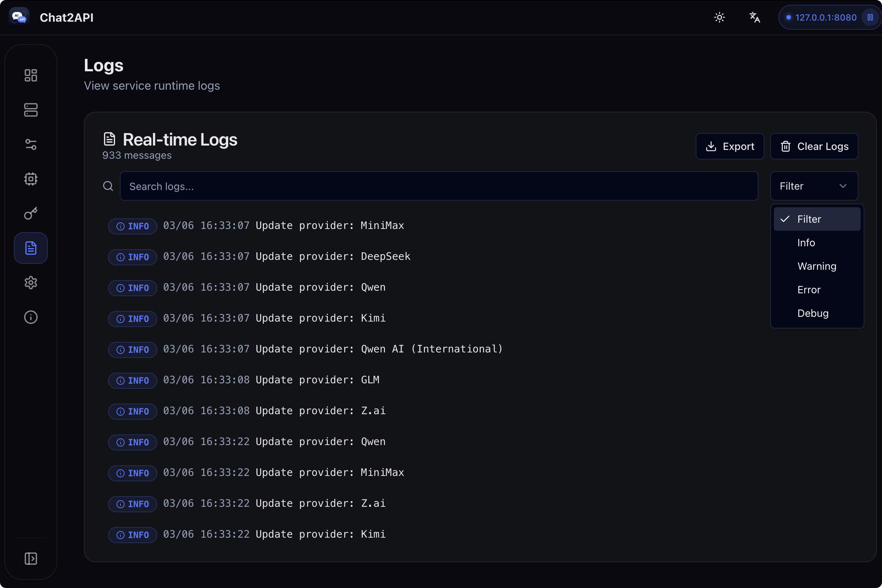Open the language switcher
The image size is (882, 588).
tap(754, 17)
